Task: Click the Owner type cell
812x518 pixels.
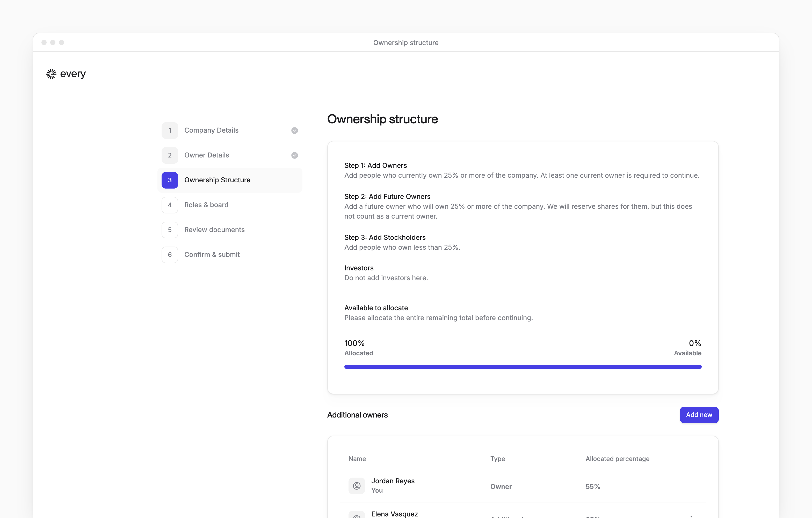Action: pyautogui.click(x=501, y=486)
